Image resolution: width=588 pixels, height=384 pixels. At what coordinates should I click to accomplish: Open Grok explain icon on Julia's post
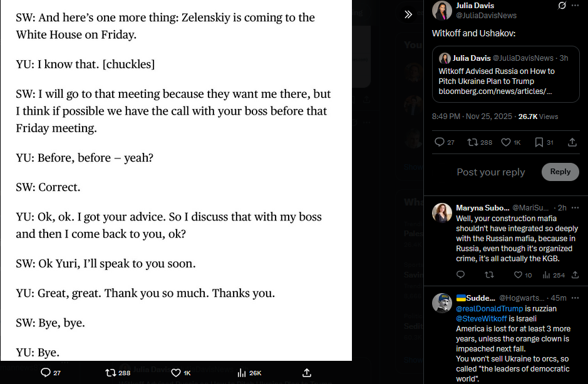(562, 6)
